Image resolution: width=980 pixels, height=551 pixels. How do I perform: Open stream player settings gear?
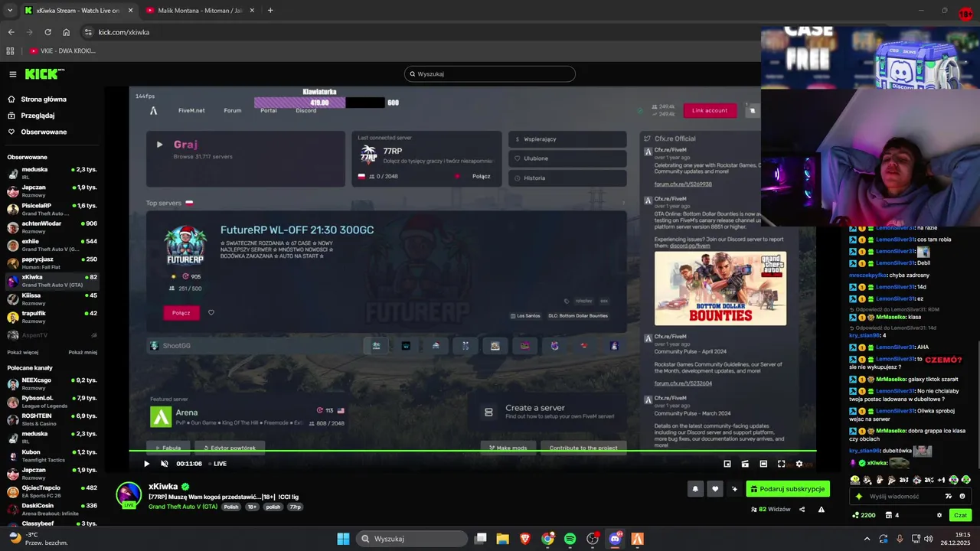tap(799, 464)
